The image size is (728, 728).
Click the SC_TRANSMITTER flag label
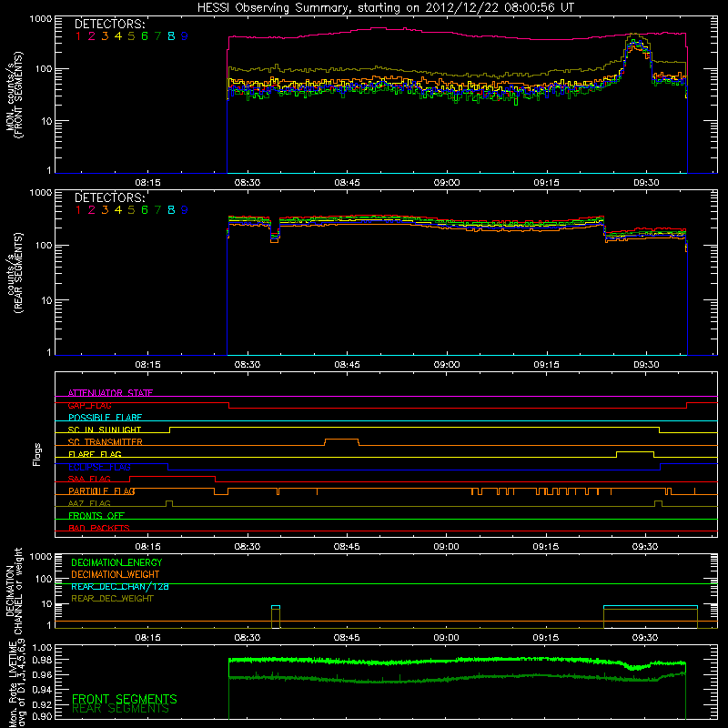click(x=106, y=442)
